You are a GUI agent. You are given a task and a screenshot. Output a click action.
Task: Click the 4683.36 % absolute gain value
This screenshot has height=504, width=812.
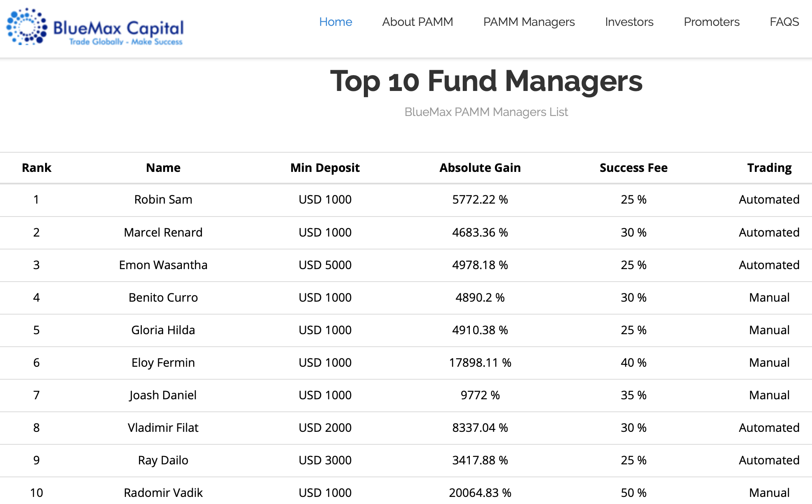(x=480, y=232)
